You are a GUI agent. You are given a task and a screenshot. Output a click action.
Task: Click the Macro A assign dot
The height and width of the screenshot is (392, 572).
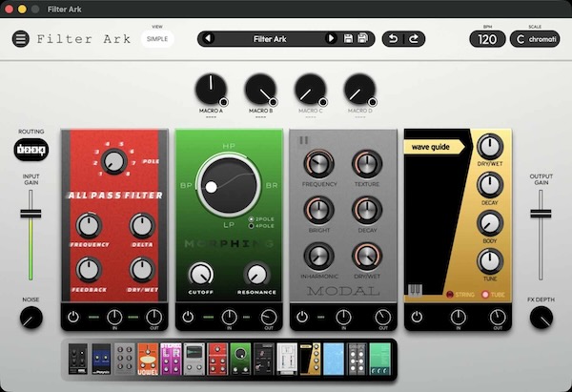(224, 102)
